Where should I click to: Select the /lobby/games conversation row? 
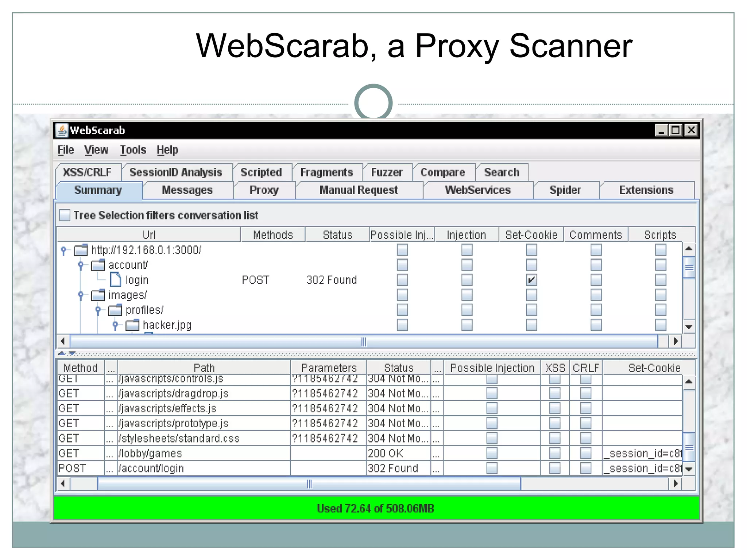point(370,453)
